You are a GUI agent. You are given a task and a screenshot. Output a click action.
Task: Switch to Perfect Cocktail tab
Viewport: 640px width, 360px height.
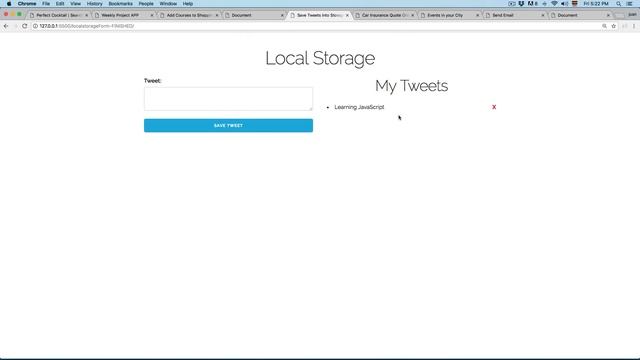coord(58,15)
